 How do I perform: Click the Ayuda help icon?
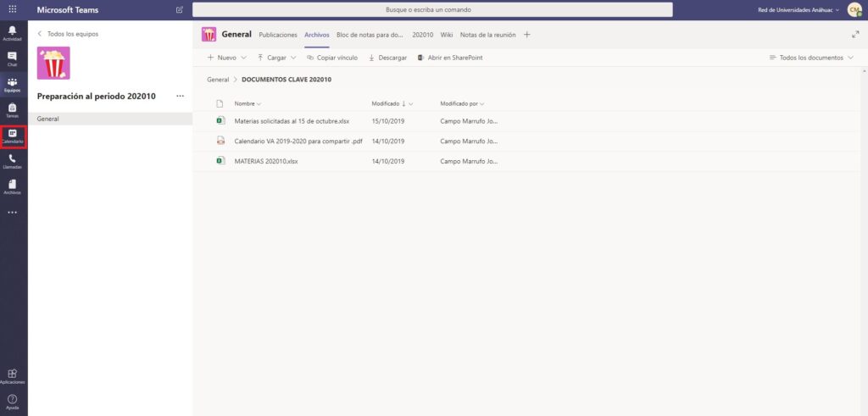pos(13,400)
